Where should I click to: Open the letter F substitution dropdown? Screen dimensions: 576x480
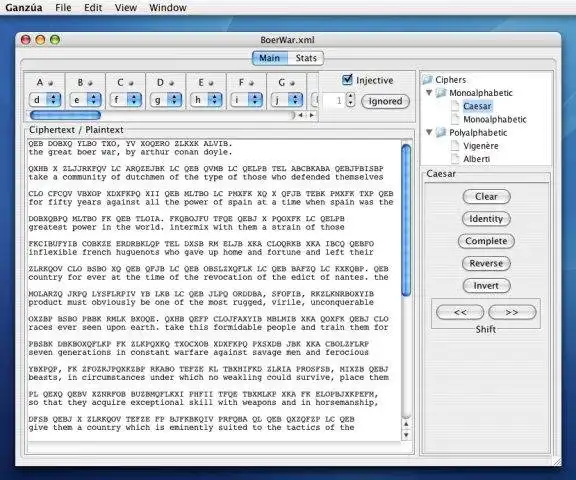pyautogui.click(x=246, y=100)
